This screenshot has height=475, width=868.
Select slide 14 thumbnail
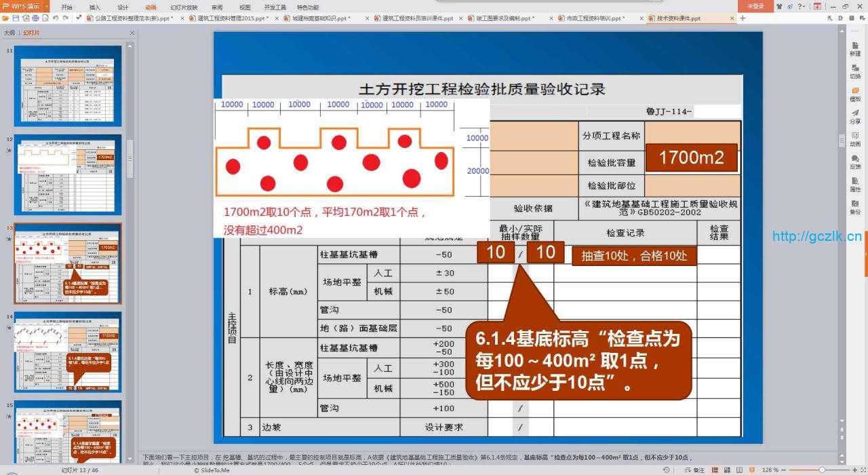pyautogui.click(x=67, y=351)
